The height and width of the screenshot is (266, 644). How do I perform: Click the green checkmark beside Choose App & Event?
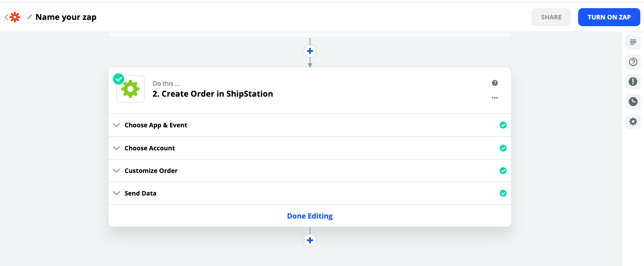(503, 125)
